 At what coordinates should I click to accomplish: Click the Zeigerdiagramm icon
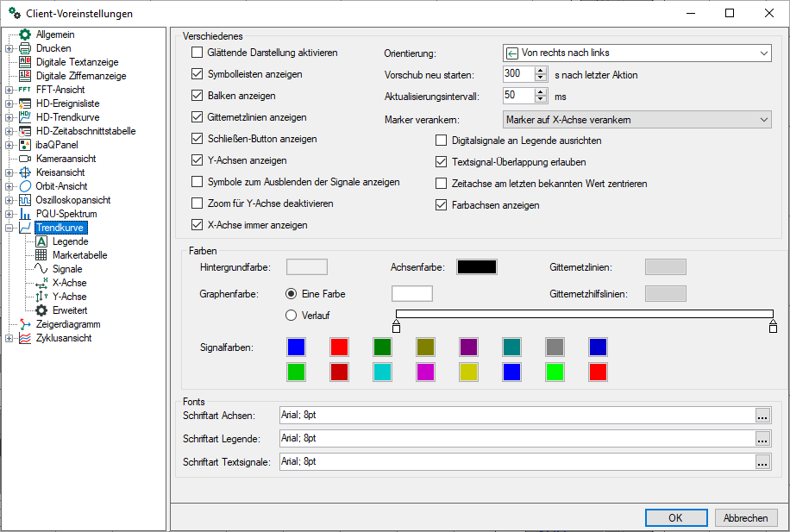point(25,324)
